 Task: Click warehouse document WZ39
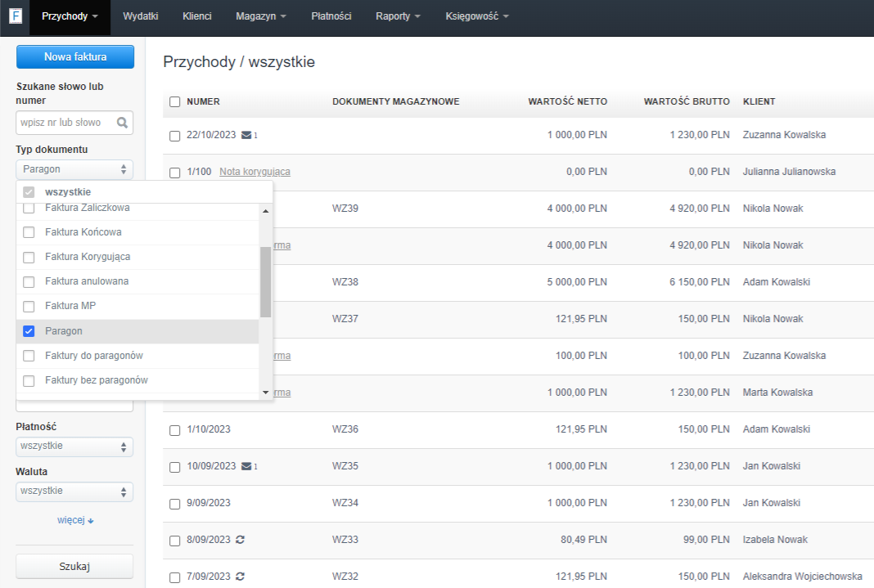point(345,209)
